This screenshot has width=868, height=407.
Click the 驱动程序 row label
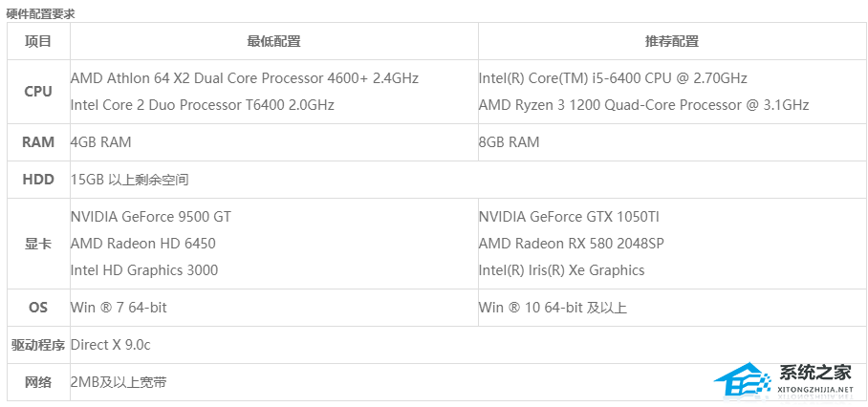(38, 345)
